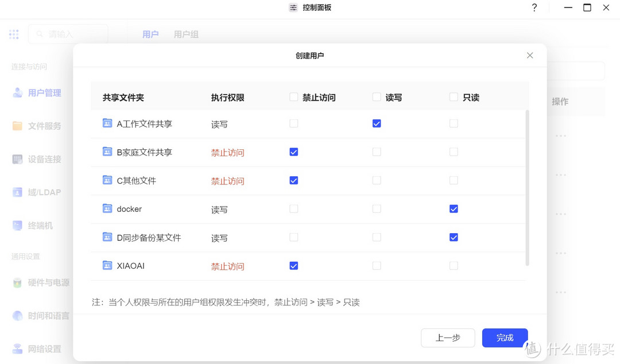Uncheck 禁止访问 for XIAOAI
The height and width of the screenshot is (364, 620).
[x=293, y=265]
